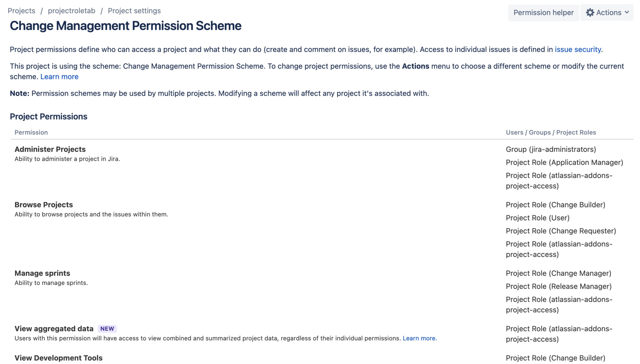This screenshot has width=640, height=364.
Task: Click the gear icon beside Actions
Action: pyautogui.click(x=590, y=13)
